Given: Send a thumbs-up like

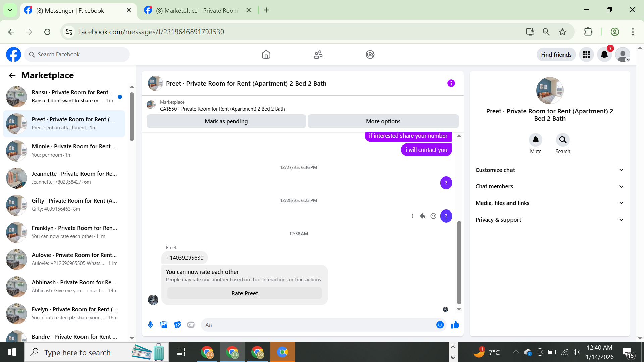Looking at the screenshot, I should (x=455, y=325).
